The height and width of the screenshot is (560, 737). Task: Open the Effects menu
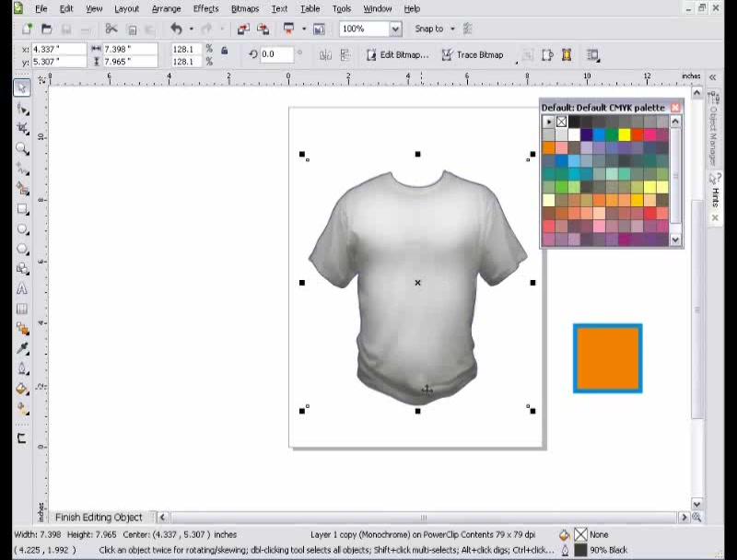click(x=205, y=8)
